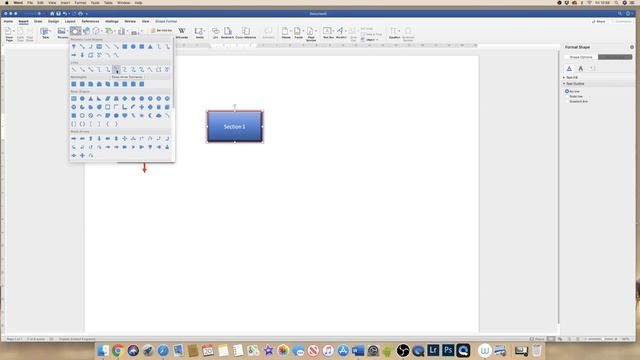Pick the Smiley Face shape
This screenshot has width=640, height=360.
[116, 116]
